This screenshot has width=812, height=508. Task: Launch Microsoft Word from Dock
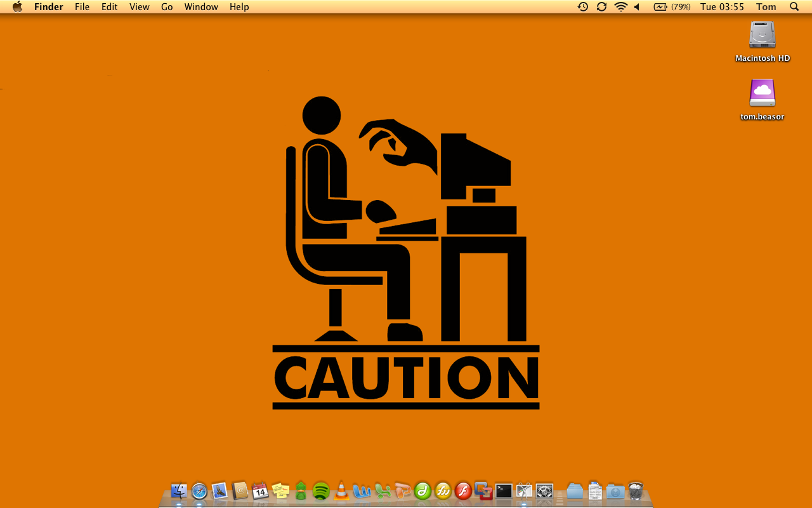pos(362,491)
